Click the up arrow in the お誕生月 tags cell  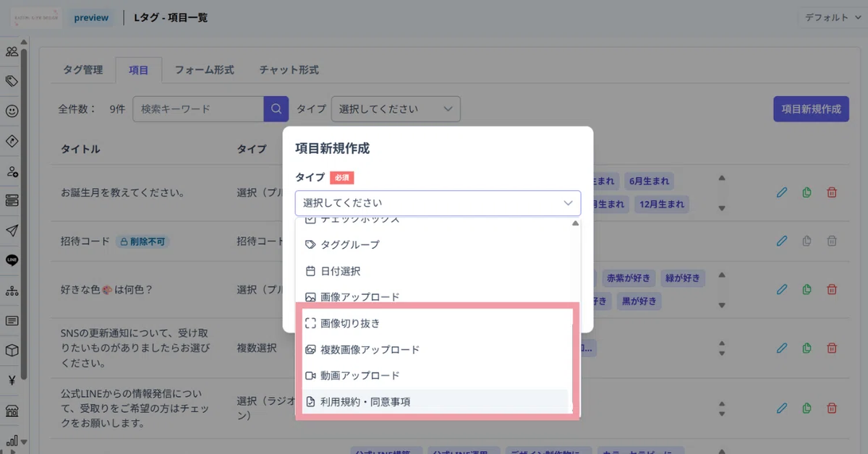coord(721,178)
